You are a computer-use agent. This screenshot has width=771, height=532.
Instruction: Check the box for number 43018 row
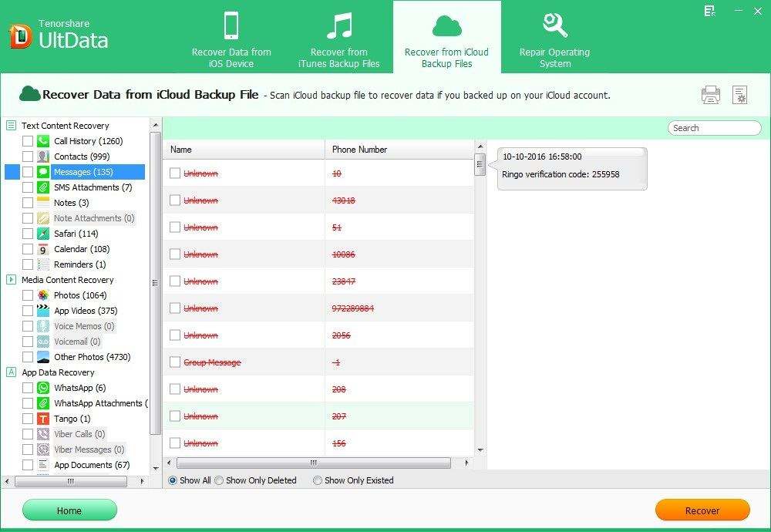tap(174, 200)
